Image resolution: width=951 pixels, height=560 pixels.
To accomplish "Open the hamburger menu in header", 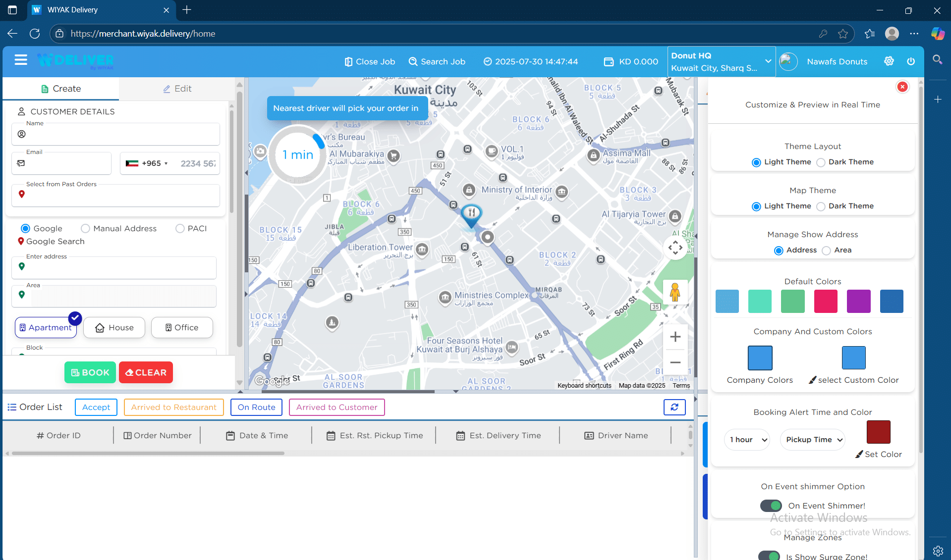I will tap(21, 60).
